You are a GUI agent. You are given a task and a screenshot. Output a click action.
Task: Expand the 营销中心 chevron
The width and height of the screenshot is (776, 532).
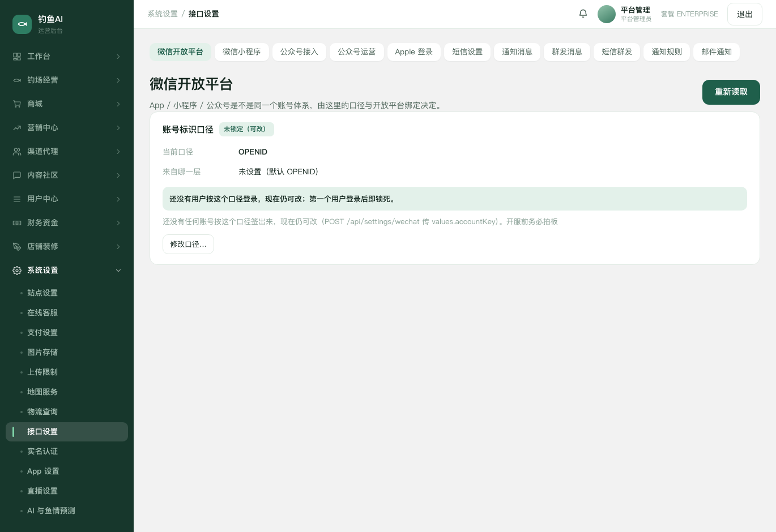click(x=118, y=128)
